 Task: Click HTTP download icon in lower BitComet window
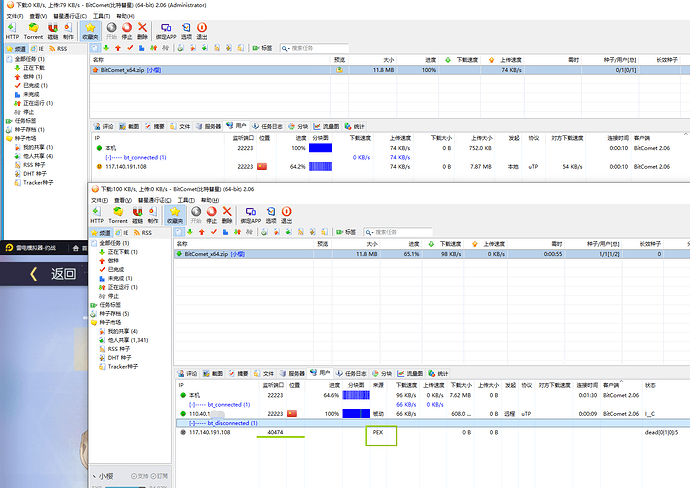[97, 215]
